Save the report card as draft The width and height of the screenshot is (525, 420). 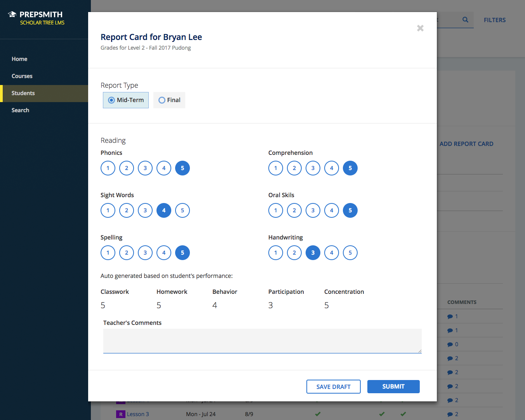[334, 387]
